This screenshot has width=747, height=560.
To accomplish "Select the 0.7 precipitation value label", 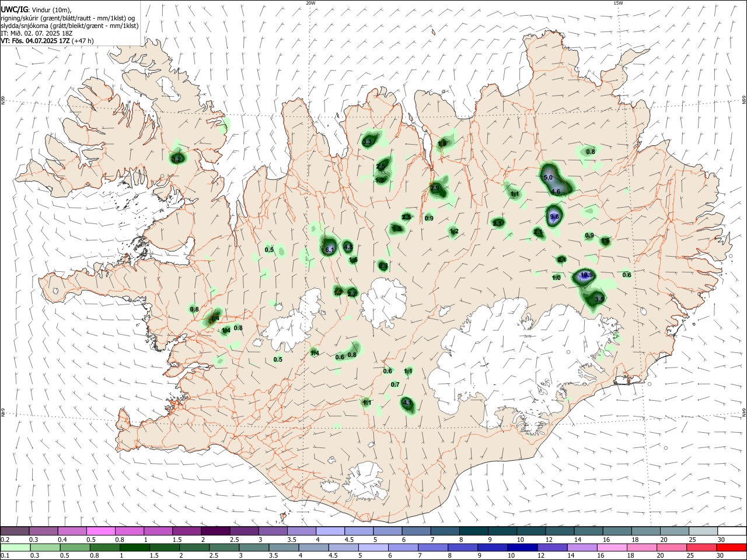I will [x=395, y=384].
